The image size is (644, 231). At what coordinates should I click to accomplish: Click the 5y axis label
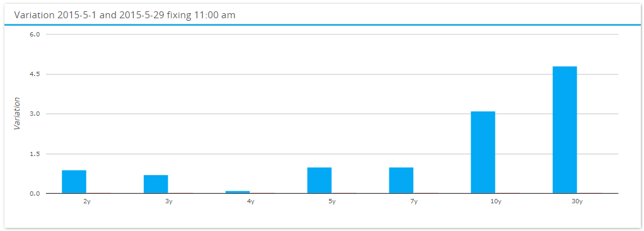332,201
